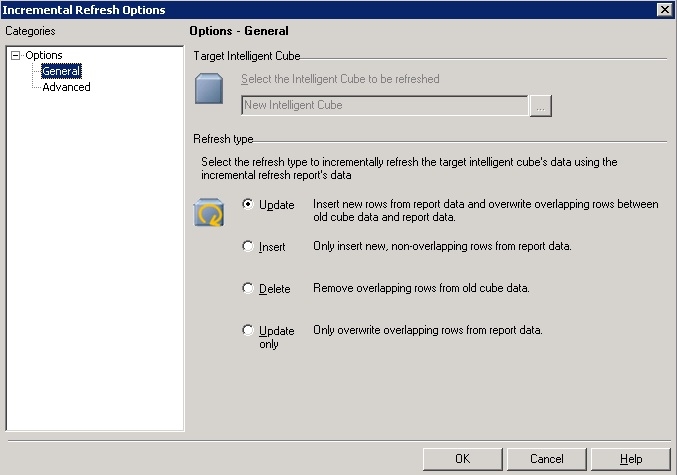The width and height of the screenshot is (677, 475).
Task: Click the dialog title bar
Action: 300,9
